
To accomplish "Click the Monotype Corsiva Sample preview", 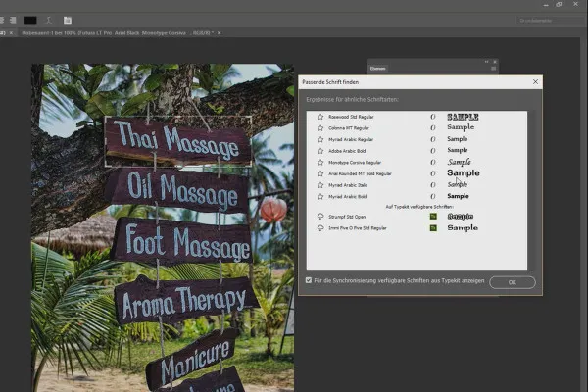I will coord(460,162).
